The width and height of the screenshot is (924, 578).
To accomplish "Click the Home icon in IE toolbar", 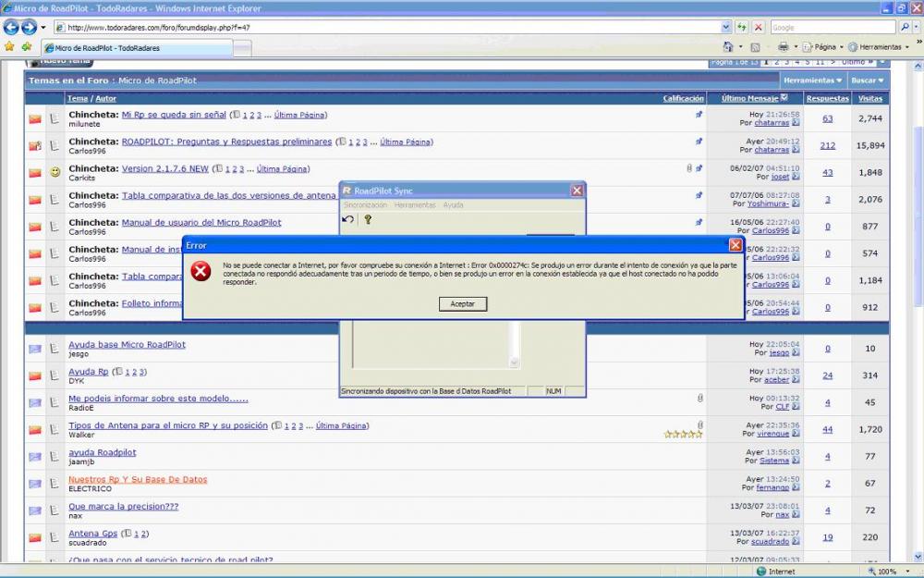I will [729, 46].
